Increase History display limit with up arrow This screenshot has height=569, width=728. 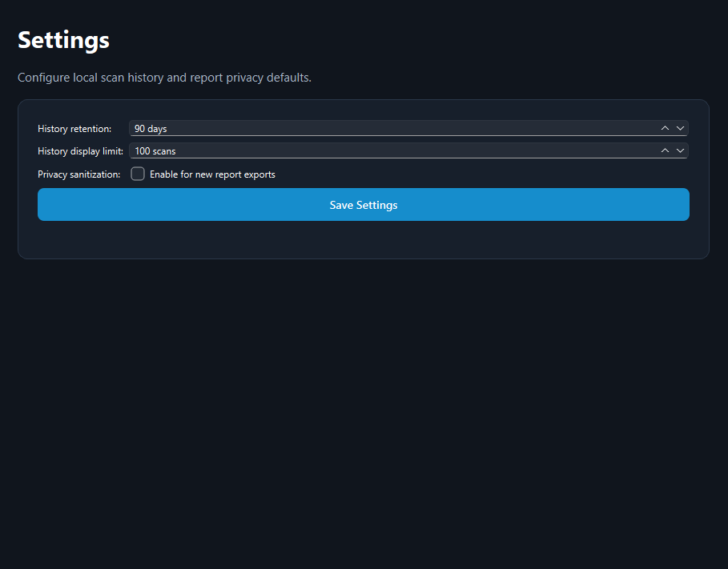pos(665,150)
